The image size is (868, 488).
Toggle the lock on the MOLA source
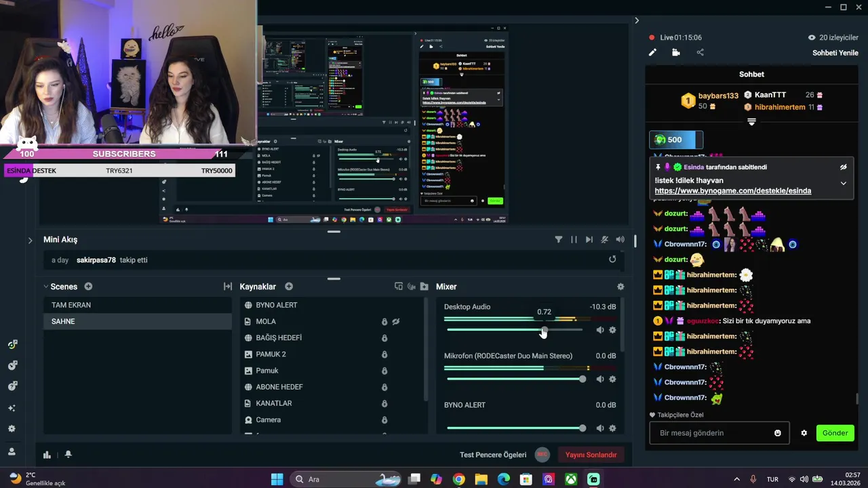coord(384,322)
